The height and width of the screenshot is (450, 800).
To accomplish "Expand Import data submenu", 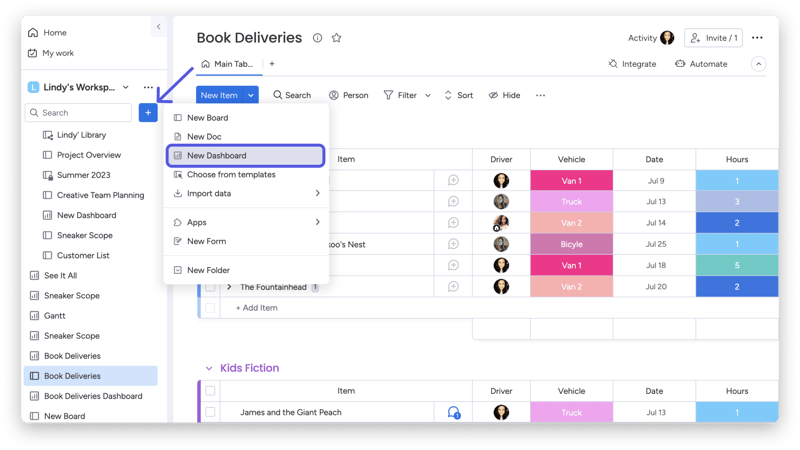I will point(318,193).
